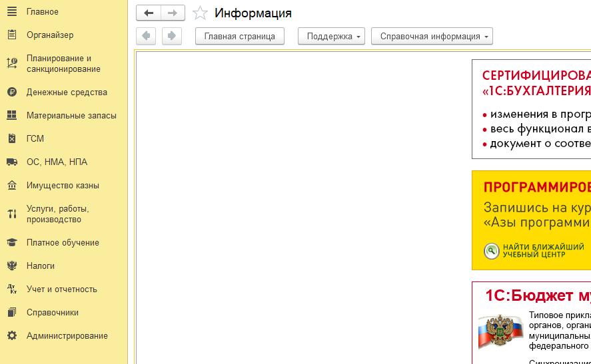Click the Планирование и санкционирование chart icon
Image resolution: width=591 pixels, height=364 pixels.
[x=12, y=63]
